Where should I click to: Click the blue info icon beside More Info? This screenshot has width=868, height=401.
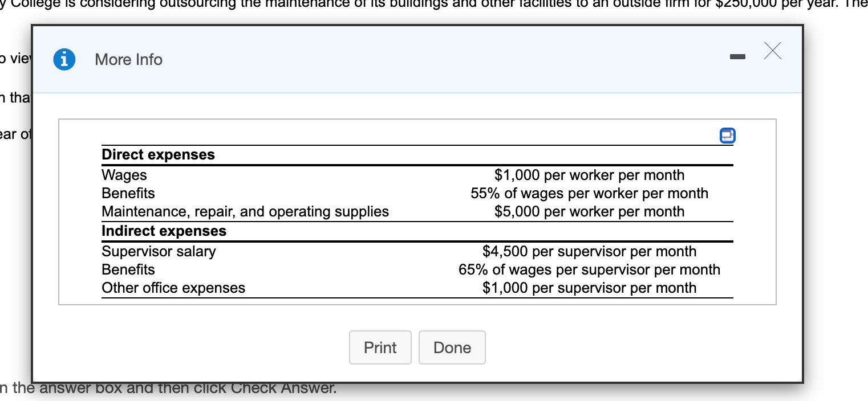point(64,59)
